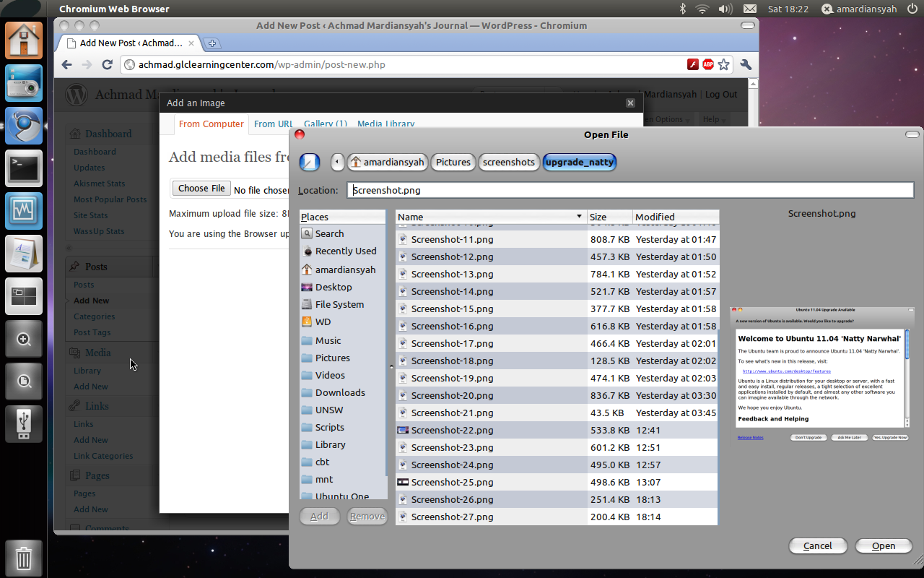Open a new Chromium tab
924x578 pixels.
click(212, 43)
